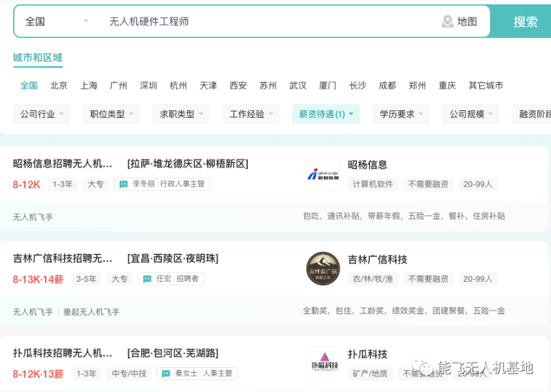Open 其它城市 city options
Image resolution: width=551 pixels, height=392 pixels.
pos(486,85)
